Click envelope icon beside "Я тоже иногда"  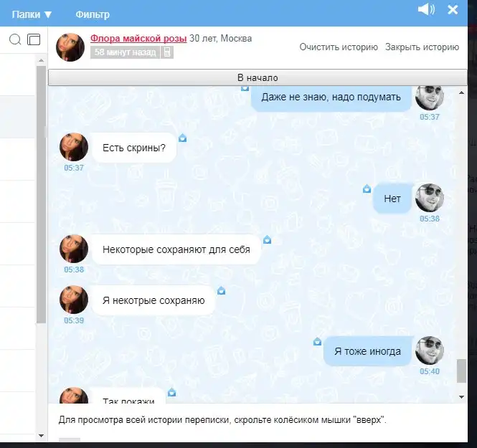coord(317,342)
